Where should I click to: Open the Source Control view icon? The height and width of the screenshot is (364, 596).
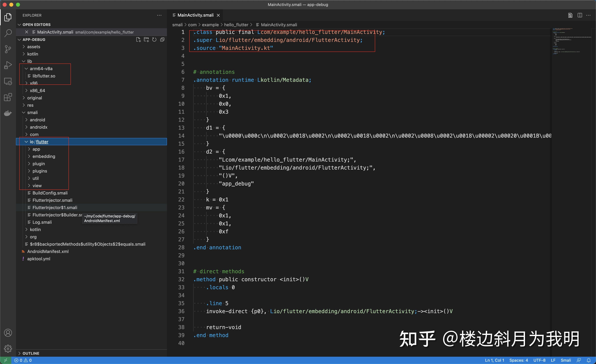tap(8, 49)
